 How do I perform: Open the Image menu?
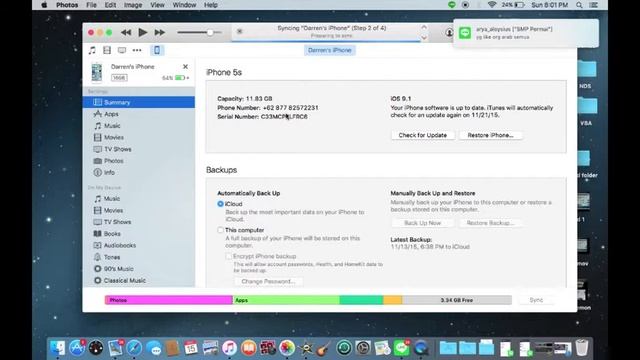[133, 5]
